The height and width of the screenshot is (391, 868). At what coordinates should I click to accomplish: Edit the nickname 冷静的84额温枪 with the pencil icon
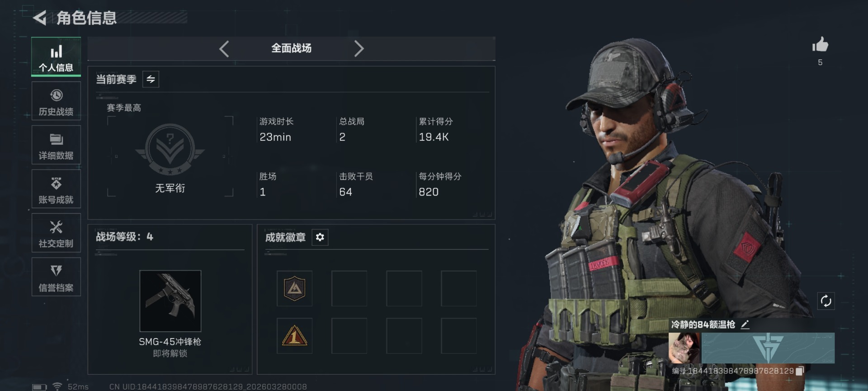[745, 324]
